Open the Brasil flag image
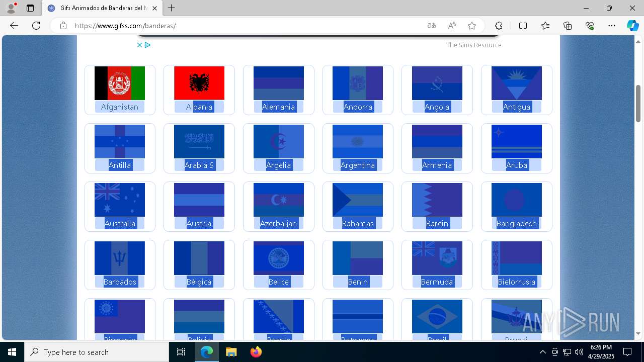This screenshot has width=644, height=362. point(437,317)
